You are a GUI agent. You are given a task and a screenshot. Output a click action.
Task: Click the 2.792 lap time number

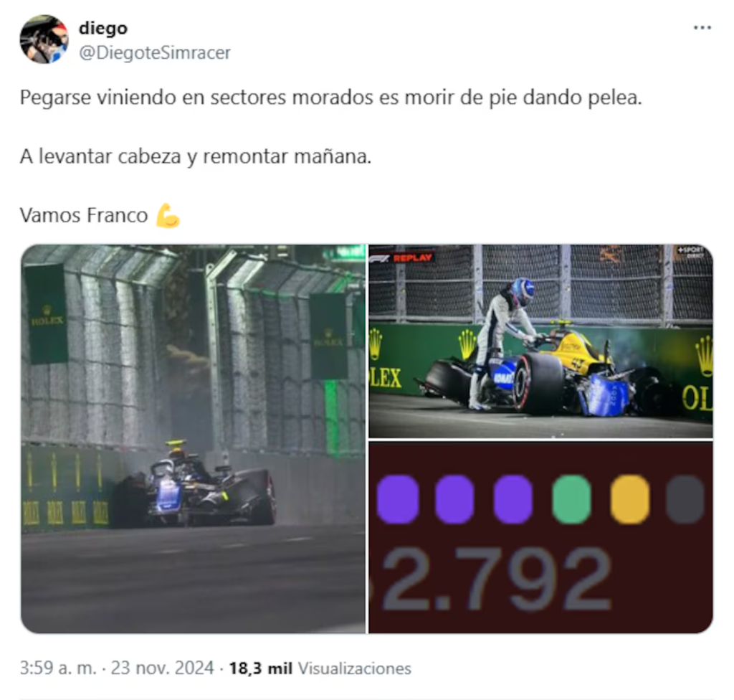click(x=496, y=579)
